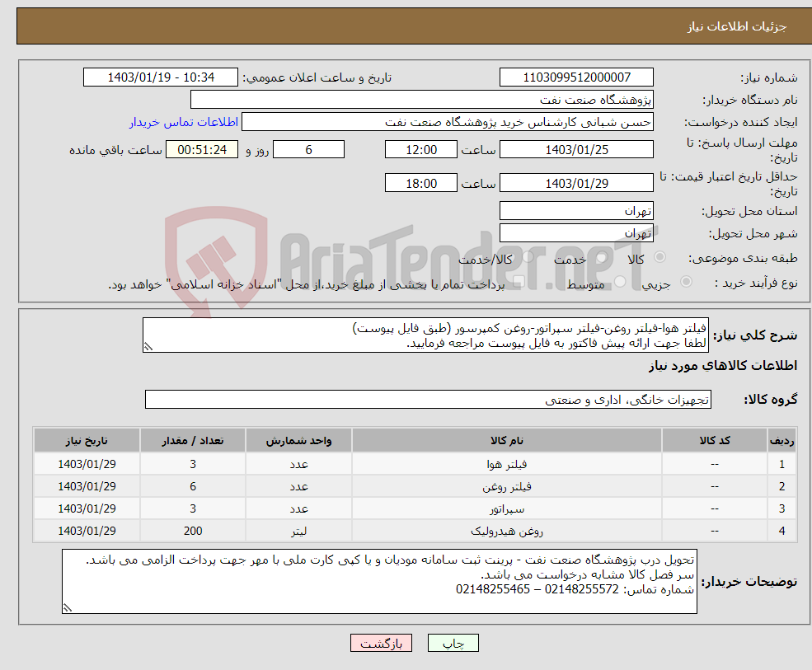Click the buyer notes text area
Image resolution: width=812 pixels, height=670 pixels.
point(379,582)
